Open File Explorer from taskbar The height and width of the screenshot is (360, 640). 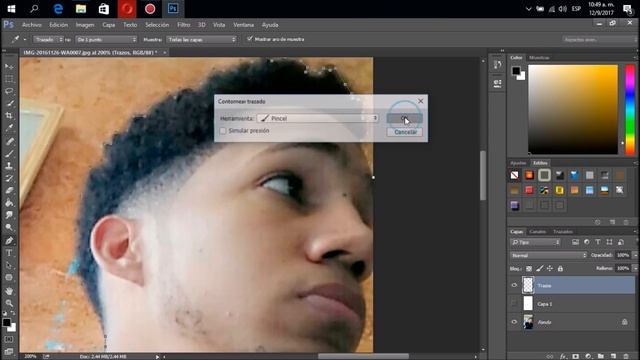pyautogui.click(x=81, y=9)
